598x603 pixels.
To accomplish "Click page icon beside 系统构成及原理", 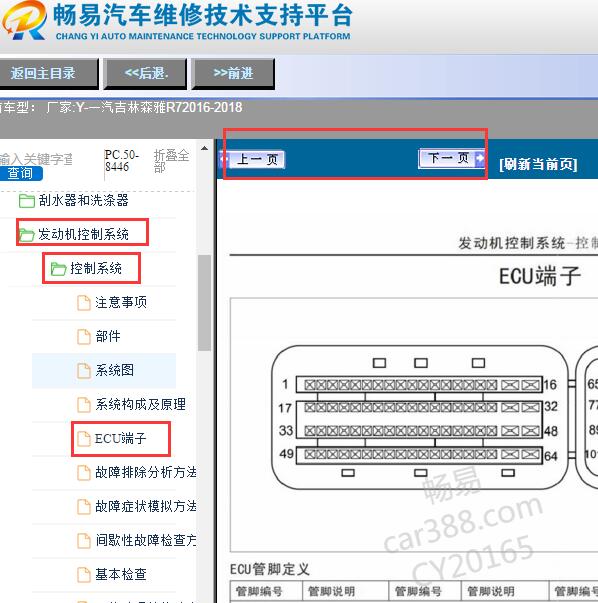I will [x=83, y=405].
